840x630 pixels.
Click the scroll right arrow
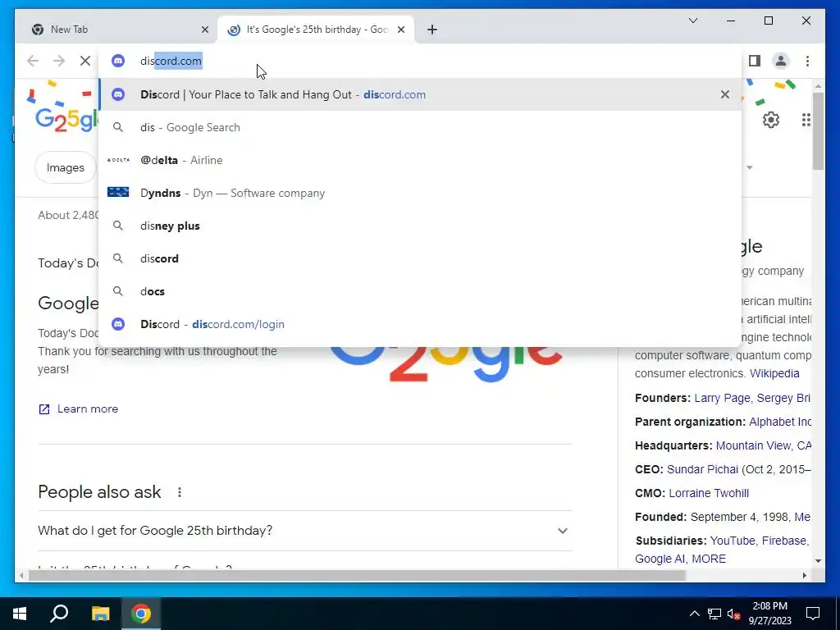804,576
